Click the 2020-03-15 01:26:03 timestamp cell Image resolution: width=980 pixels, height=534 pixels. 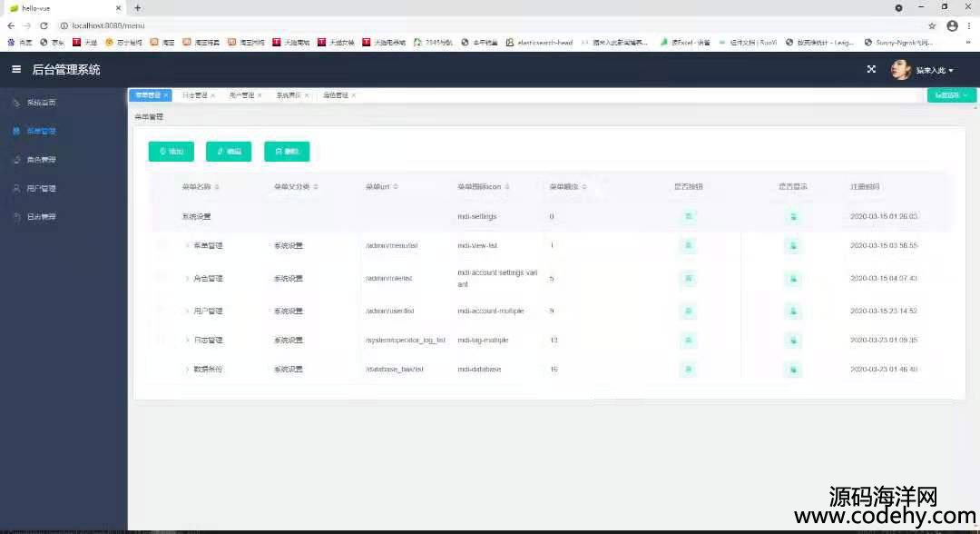pyautogui.click(x=884, y=216)
